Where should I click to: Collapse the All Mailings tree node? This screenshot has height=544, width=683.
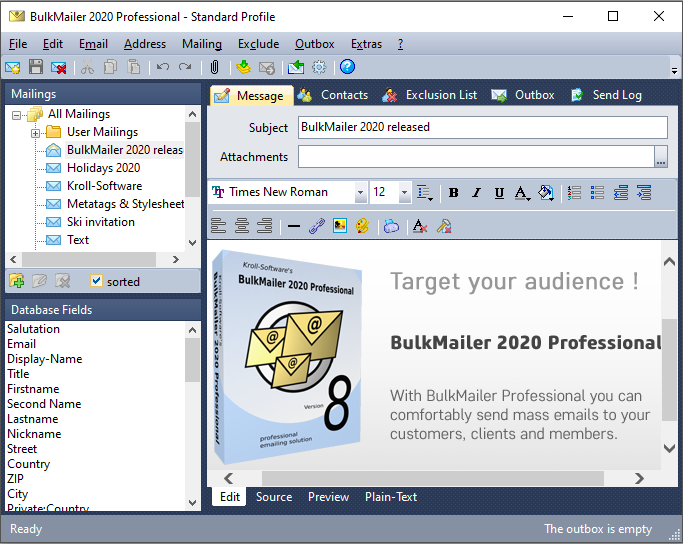tap(17, 115)
